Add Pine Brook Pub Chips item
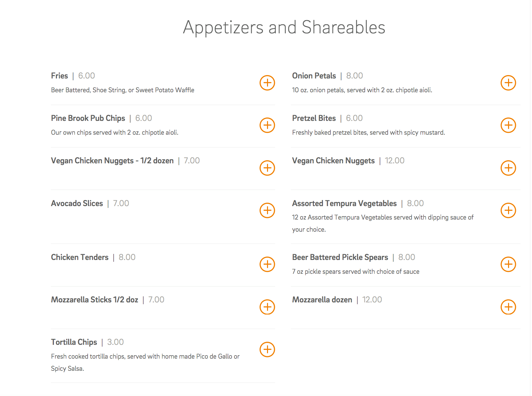Image resolution: width=532 pixels, height=396 pixels. 267,125
